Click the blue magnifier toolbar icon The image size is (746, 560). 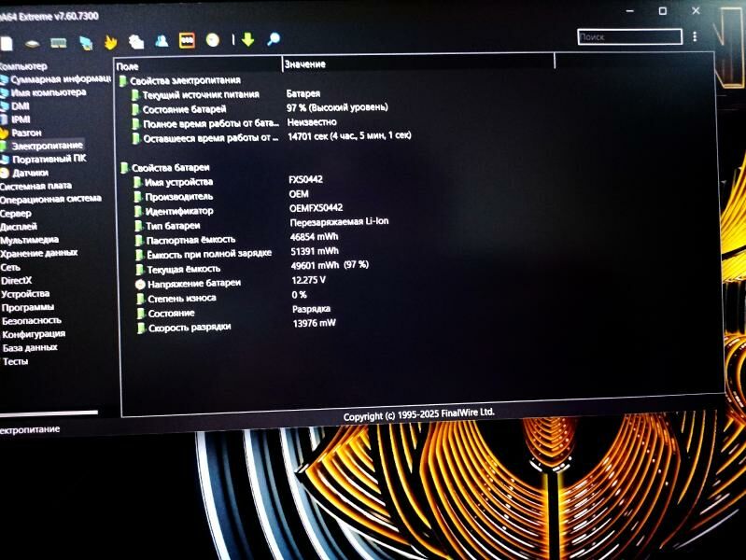click(273, 39)
